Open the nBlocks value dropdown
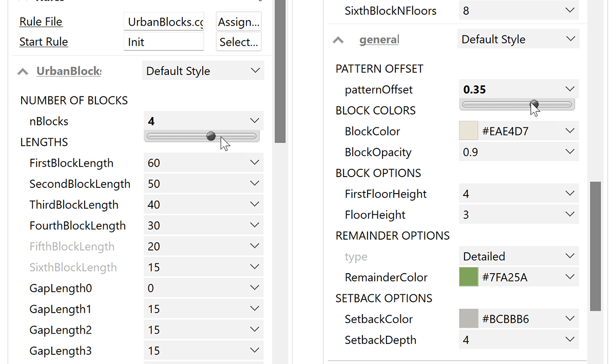Screen dimensions: 616x364 click(255, 121)
